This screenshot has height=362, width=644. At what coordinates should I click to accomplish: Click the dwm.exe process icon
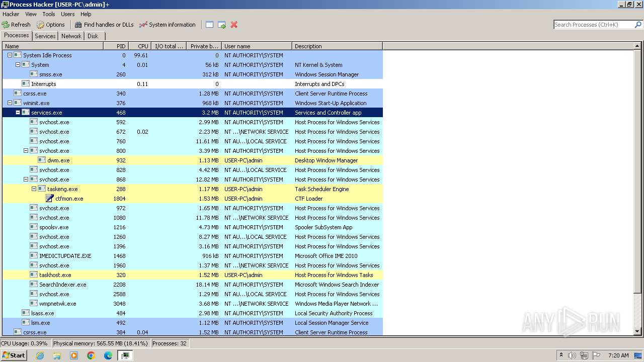tap(42, 160)
